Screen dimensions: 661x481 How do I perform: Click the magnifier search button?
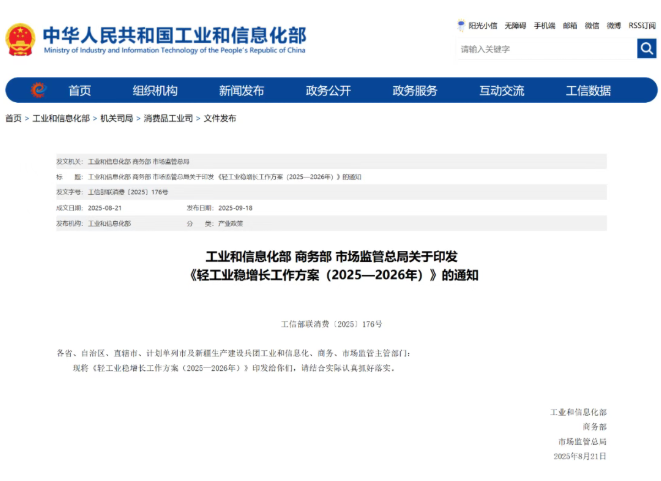(x=646, y=49)
